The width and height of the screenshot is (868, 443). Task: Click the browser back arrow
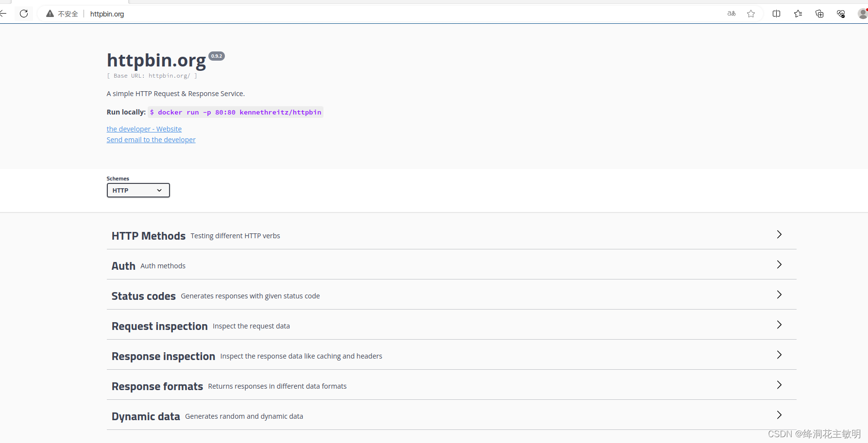(3, 14)
